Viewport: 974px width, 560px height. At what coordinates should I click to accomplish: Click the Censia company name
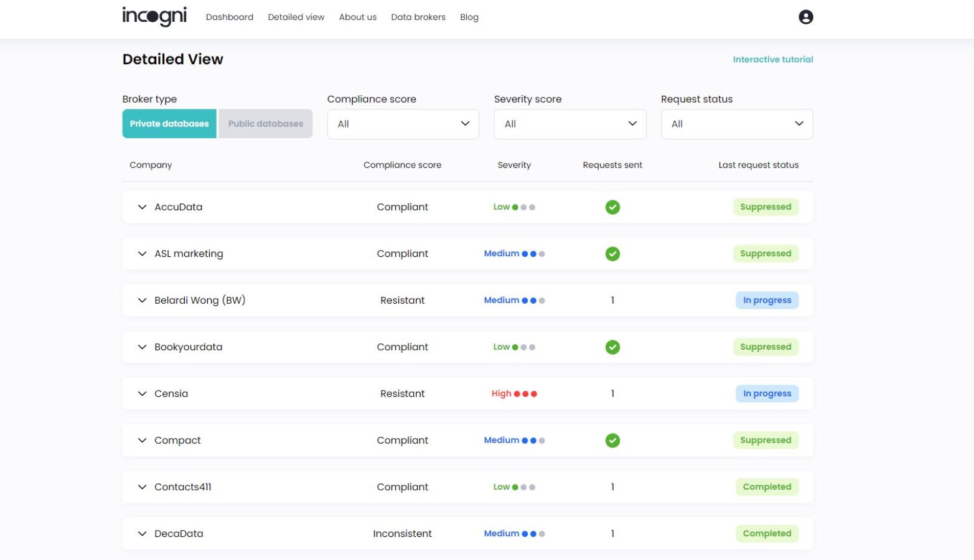tap(171, 394)
